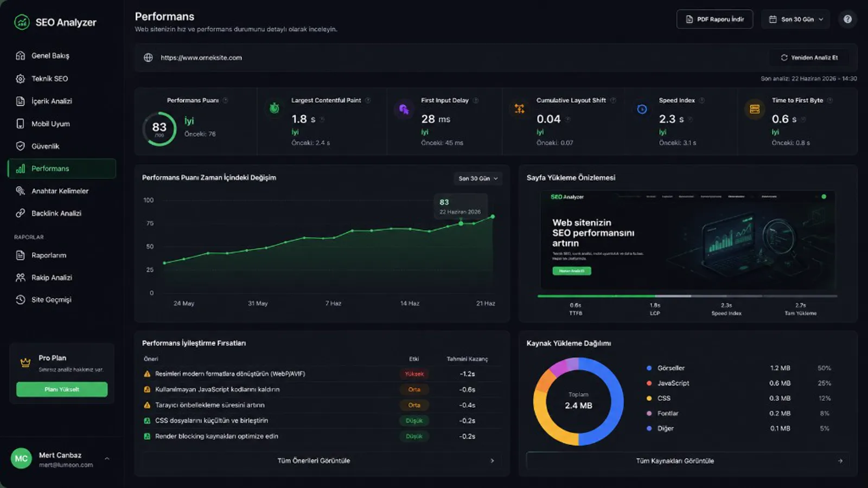Click the icon for Render blocking kaynakları row
The width and height of the screenshot is (868, 488).
tap(147, 436)
